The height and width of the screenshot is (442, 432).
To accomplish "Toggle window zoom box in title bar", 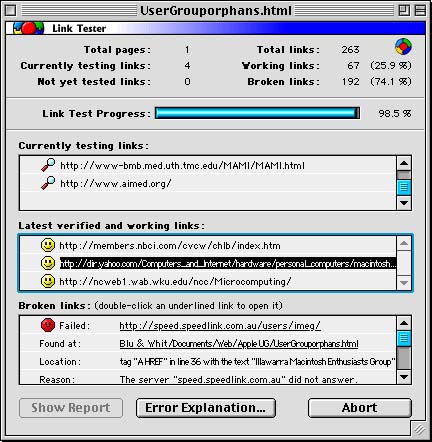I will 404,11.
